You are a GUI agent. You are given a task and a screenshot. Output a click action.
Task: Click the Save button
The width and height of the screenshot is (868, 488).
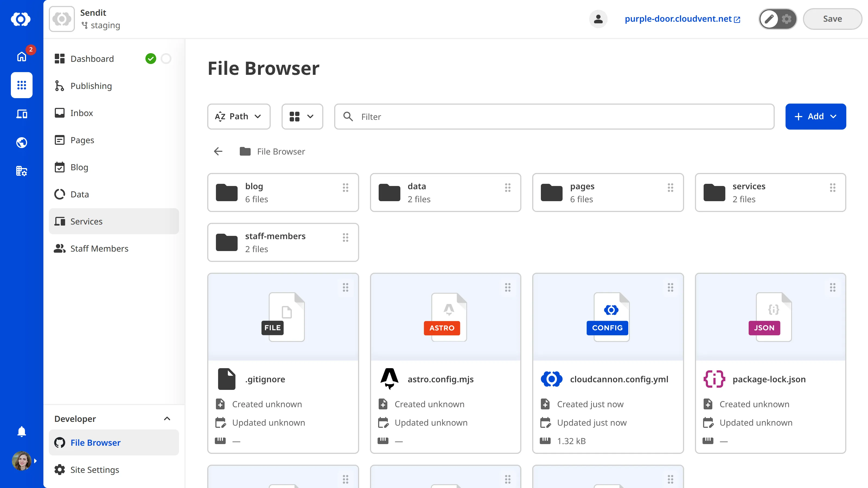pos(832,19)
